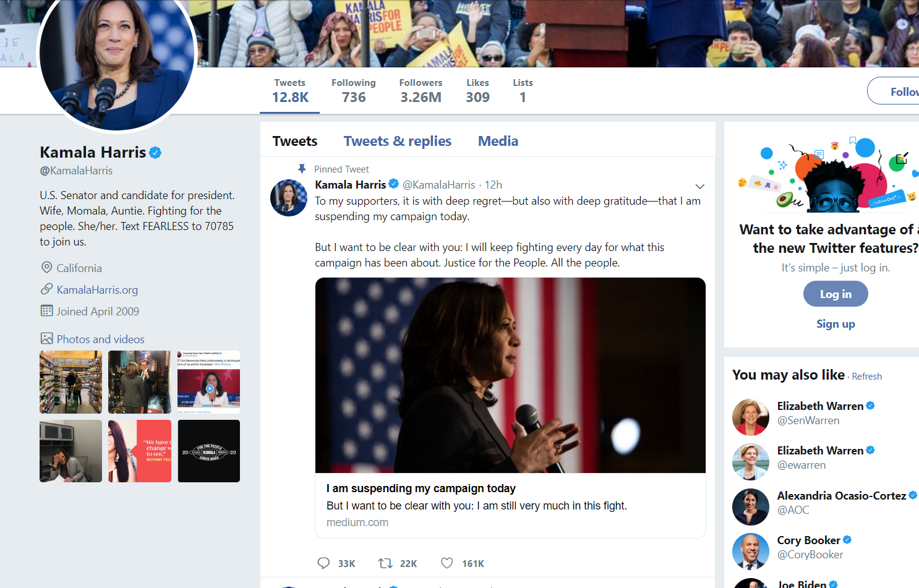The image size is (919, 588).
Task: Click the pin icon above Pinned Tweet
Action: pyautogui.click(x=302, y=168)
